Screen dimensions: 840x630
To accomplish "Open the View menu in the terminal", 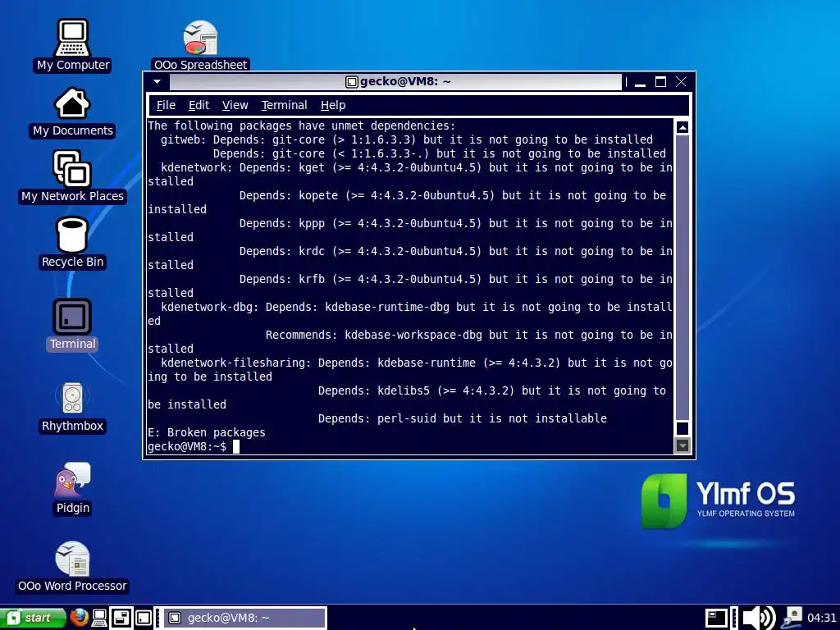I will [x=235, y=105].
